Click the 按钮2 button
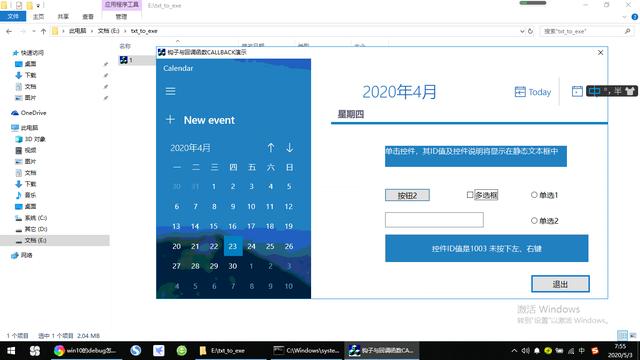The width and height of the screenshot is (640, 360). [407, 196]
